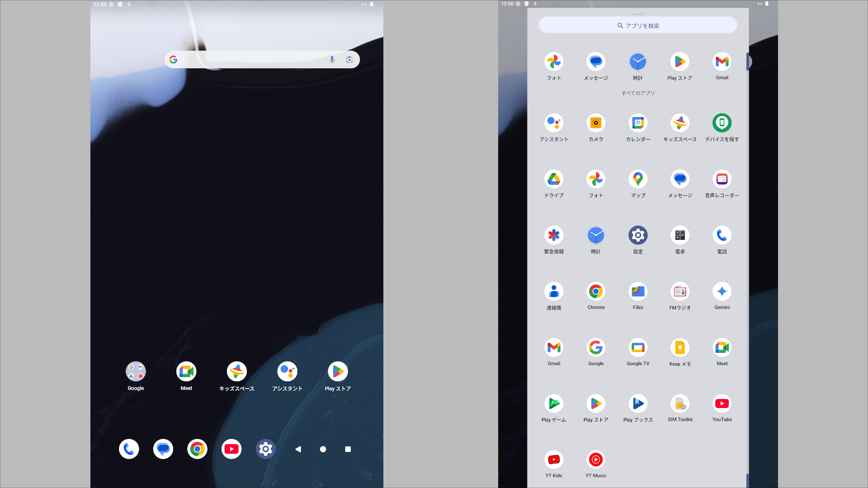Image resolution: width=868 pixels, height=488 pixels.
Task: Tap the app drawer scrollbar thumb
Action: [747, 61]
